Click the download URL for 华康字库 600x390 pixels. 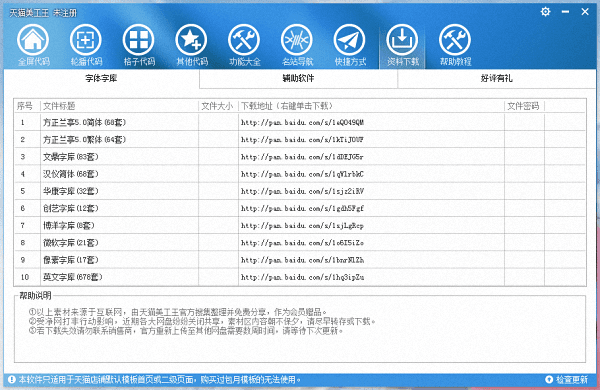coord(302,191)
